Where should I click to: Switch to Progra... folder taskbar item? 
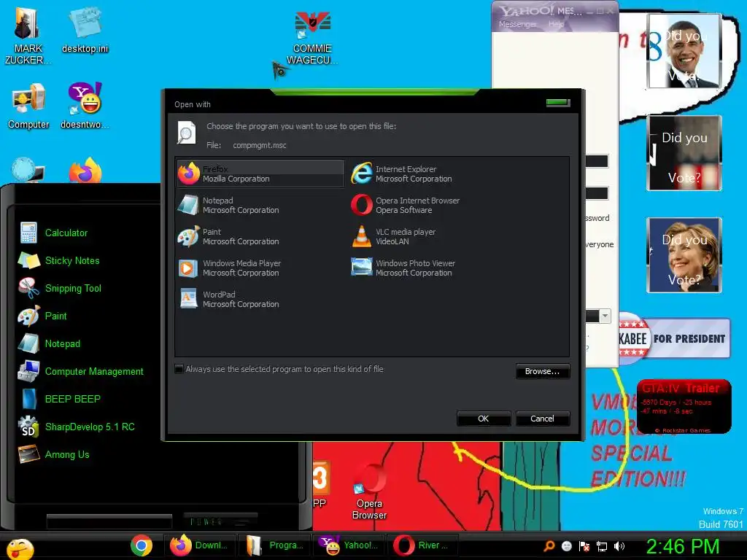[x=275, y=545]
